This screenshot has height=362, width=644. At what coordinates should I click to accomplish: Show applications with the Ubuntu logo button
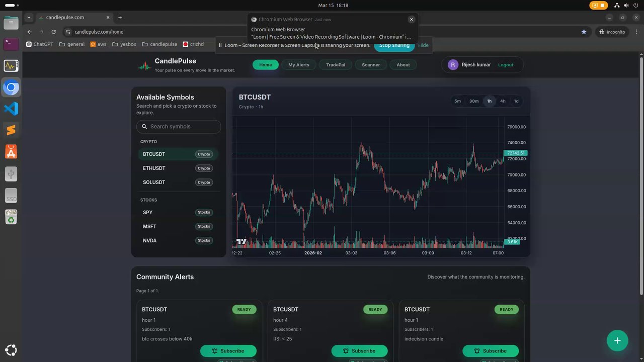pos(11,350)
